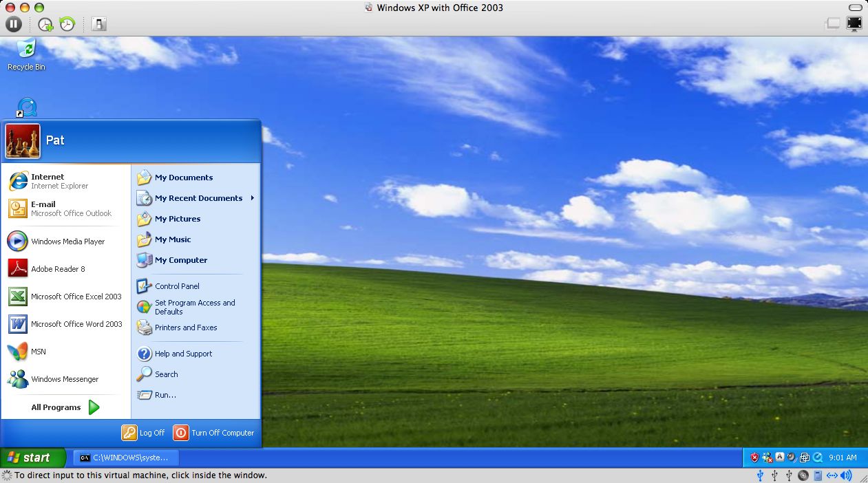Revert to snapshot using green-arrow clock icon
Image resolution: width=868 pixels, height=483 pixels.
[67, 24]
